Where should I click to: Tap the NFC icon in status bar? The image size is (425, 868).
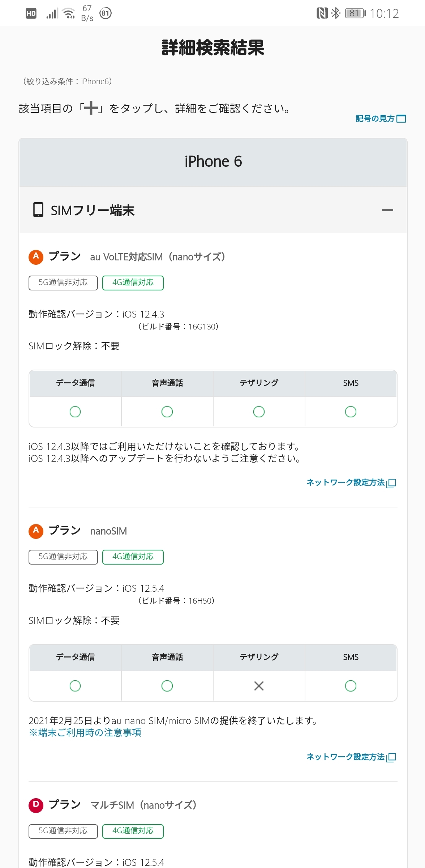(322, 13)
